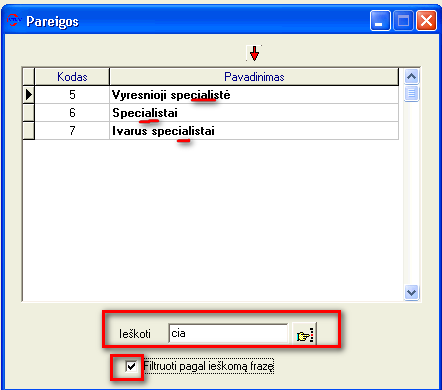
Task: Click the scrollbar up arrow
Action: (411, 77)
